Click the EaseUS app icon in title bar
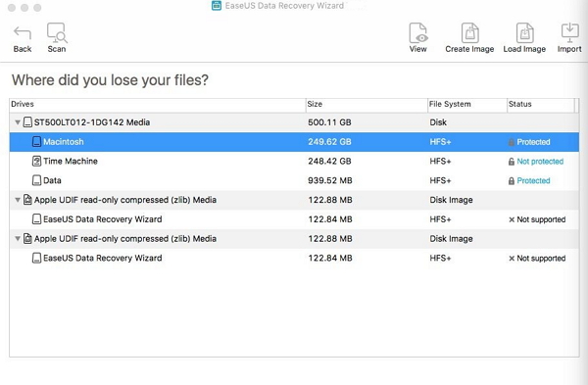 (x=217, y=6)
